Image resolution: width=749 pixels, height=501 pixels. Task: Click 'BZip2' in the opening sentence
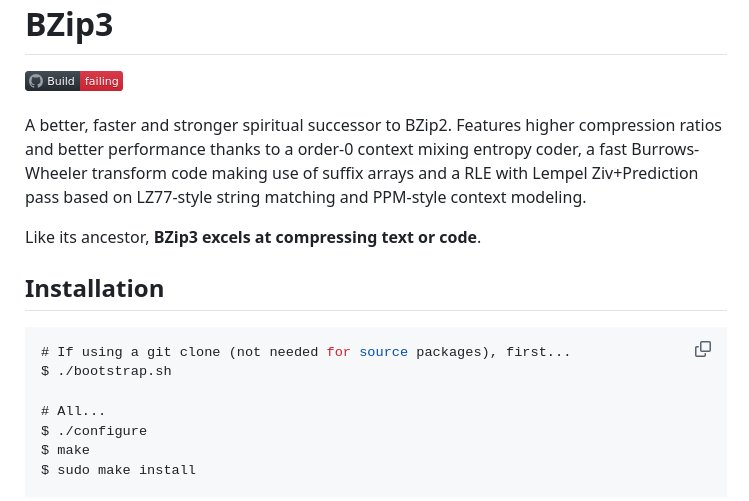pos(427,126)
